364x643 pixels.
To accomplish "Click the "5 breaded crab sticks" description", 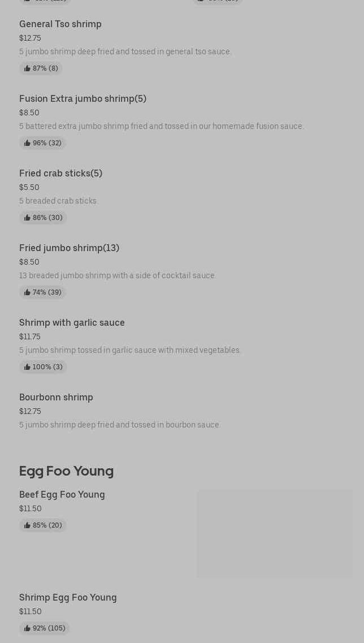I will point(58,201).
